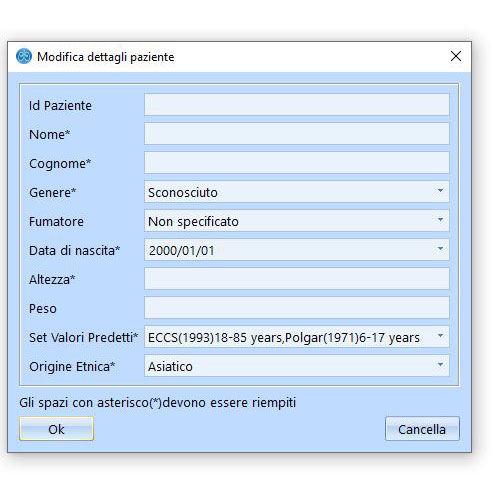Open the Genere dropdown showing Sconosciuto
The width and height of the screenshot is (502, 502).
[x=297, y=192]
